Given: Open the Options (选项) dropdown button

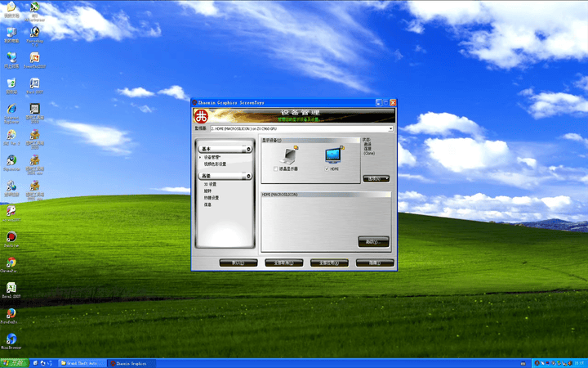Looking at the screenshot, I should [376, 179].
